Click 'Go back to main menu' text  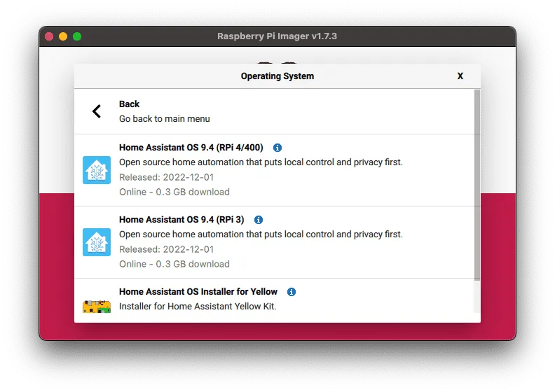[165, 119]
